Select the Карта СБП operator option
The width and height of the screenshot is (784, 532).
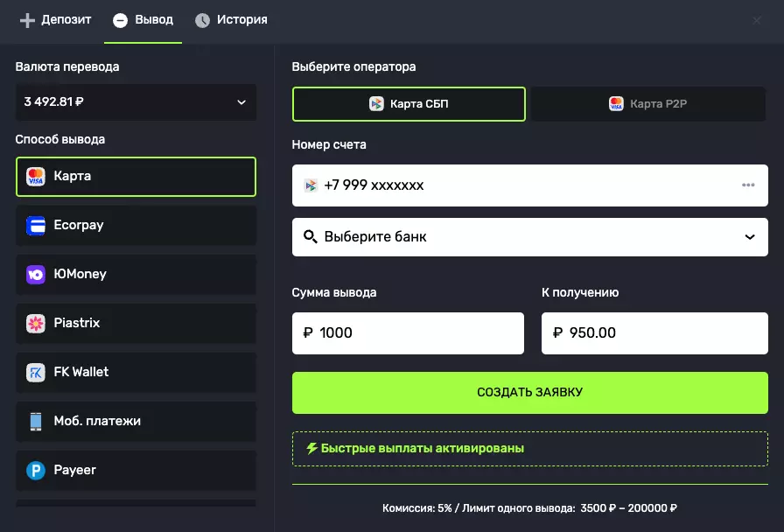click(x=409, y=103)
